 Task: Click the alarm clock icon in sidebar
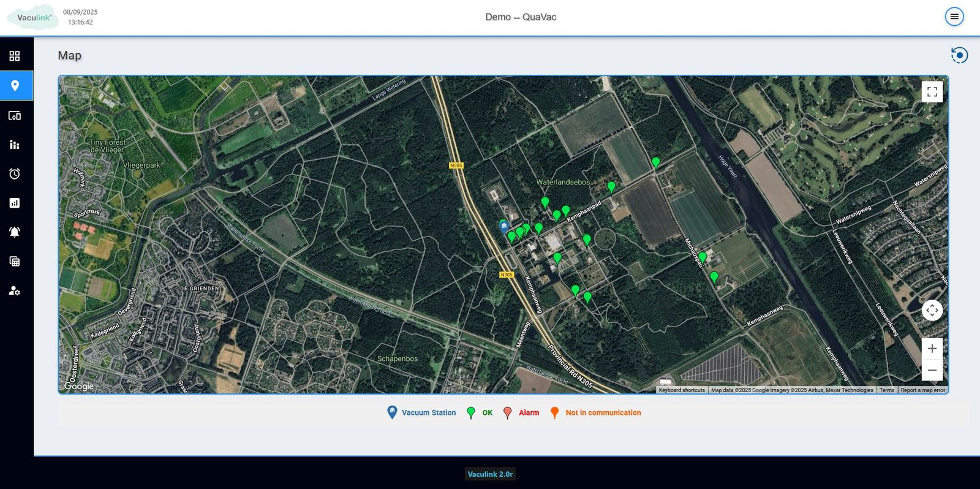point(15,174)
